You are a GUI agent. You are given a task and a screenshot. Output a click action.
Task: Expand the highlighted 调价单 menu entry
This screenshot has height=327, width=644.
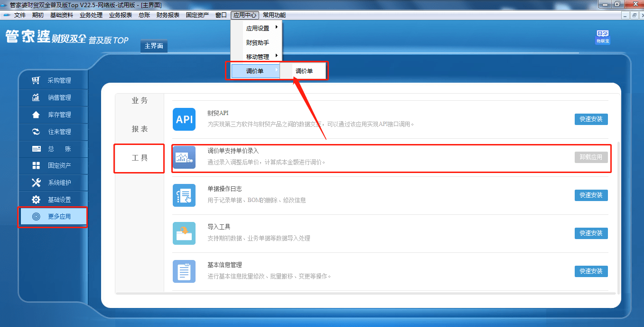tap(255, 71)
